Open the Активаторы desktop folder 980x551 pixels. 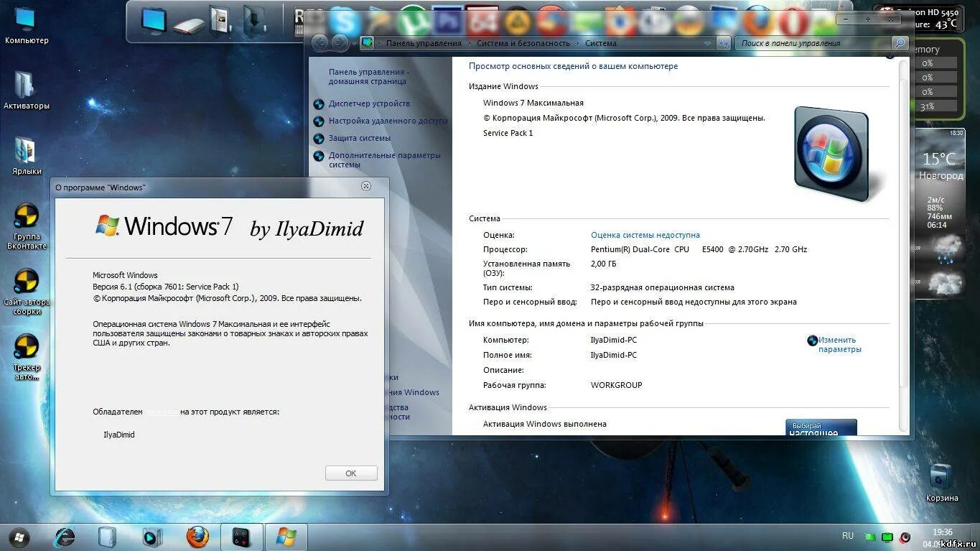click(27, 91)
